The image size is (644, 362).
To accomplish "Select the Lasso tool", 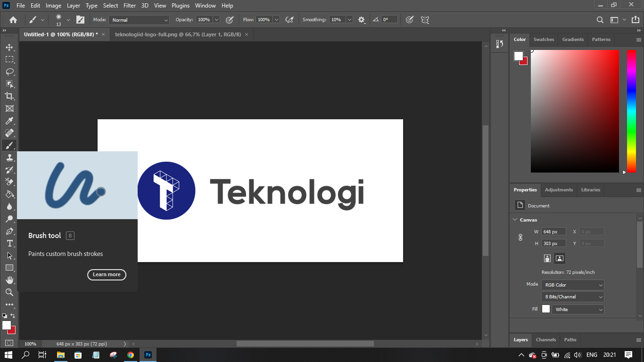I will (9, 72).
